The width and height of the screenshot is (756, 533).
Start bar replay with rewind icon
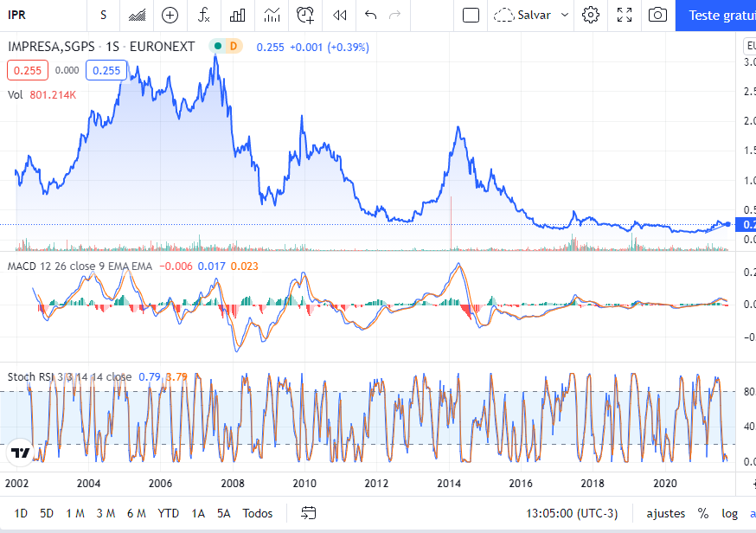[339, 15]
